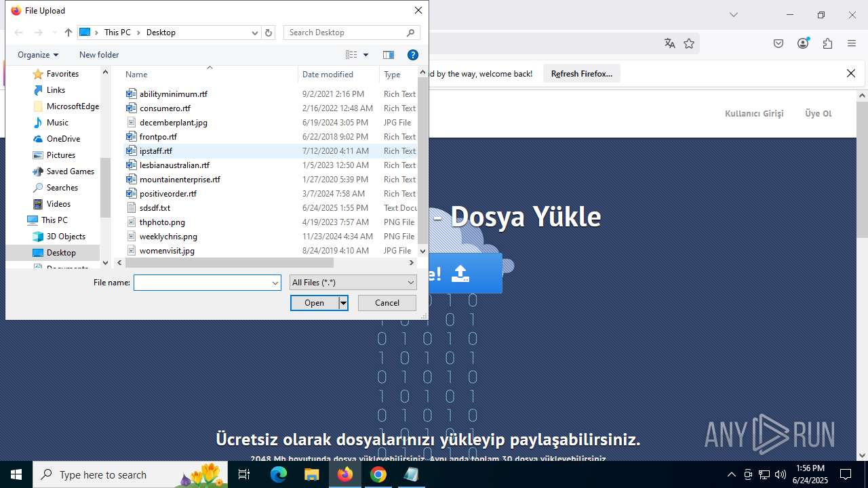Viewport: 868px width, 488px height.
Task: Click the Windows taskbar search box
Action: (131, 474)
